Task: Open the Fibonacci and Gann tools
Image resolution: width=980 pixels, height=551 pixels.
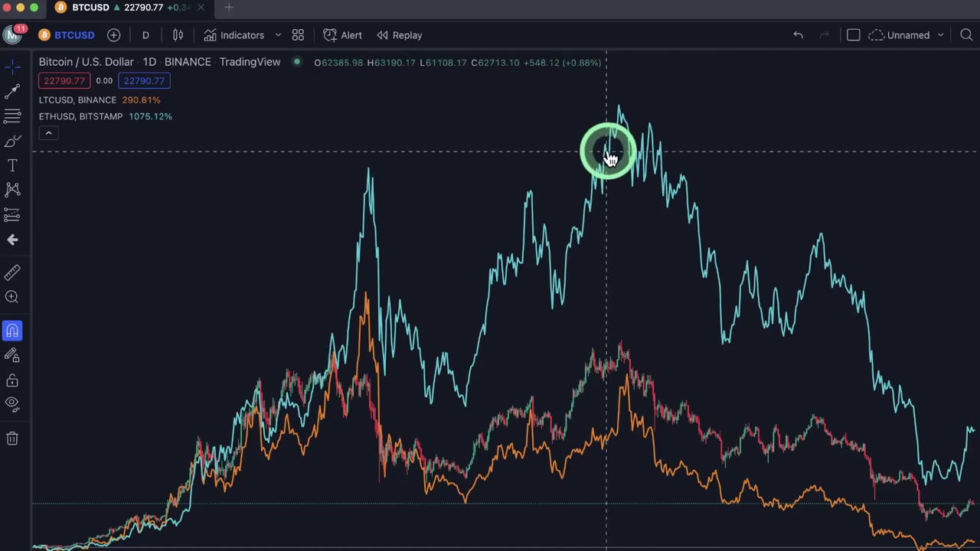Action: point(12,116)
